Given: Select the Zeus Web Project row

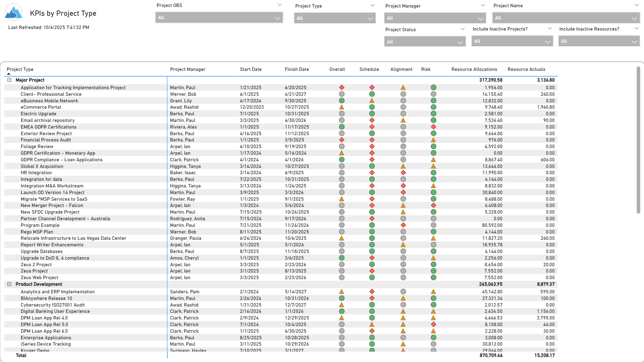Looking at the screenshot, I should 39,278.
